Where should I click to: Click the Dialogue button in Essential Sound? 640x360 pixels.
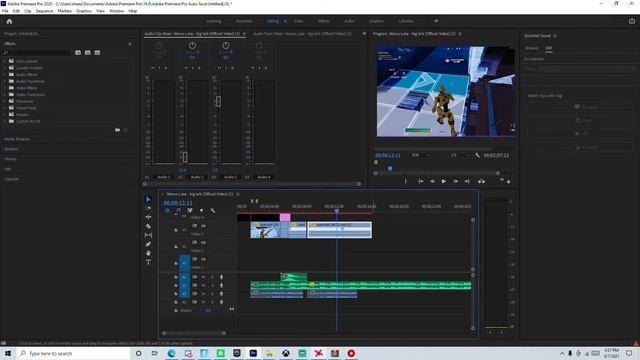click(580, 107)
